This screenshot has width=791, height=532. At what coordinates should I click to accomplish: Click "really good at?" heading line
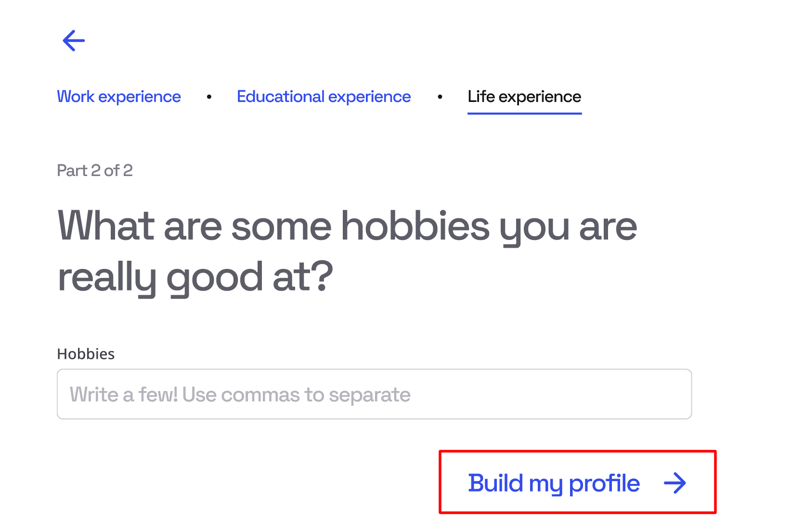point(195,278)
